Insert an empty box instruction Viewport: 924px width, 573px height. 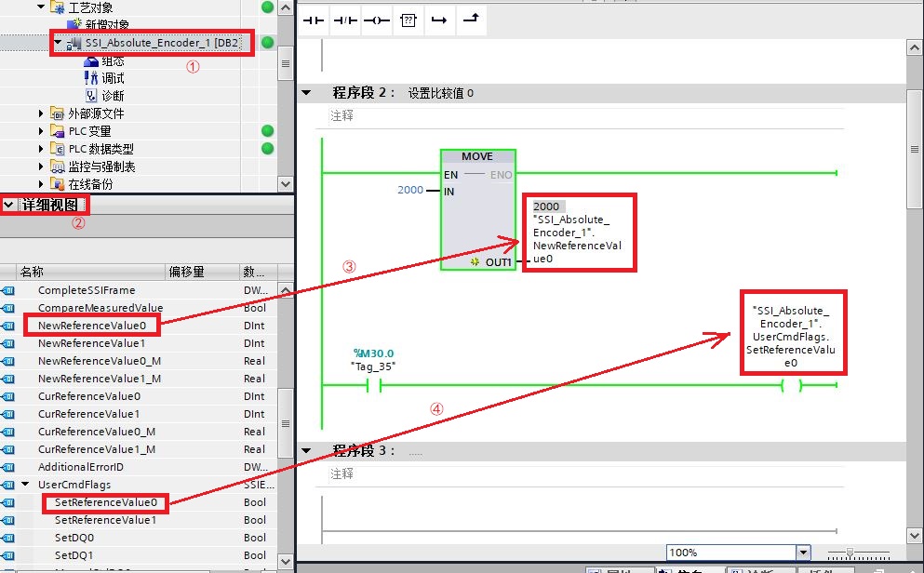[408, 20]
